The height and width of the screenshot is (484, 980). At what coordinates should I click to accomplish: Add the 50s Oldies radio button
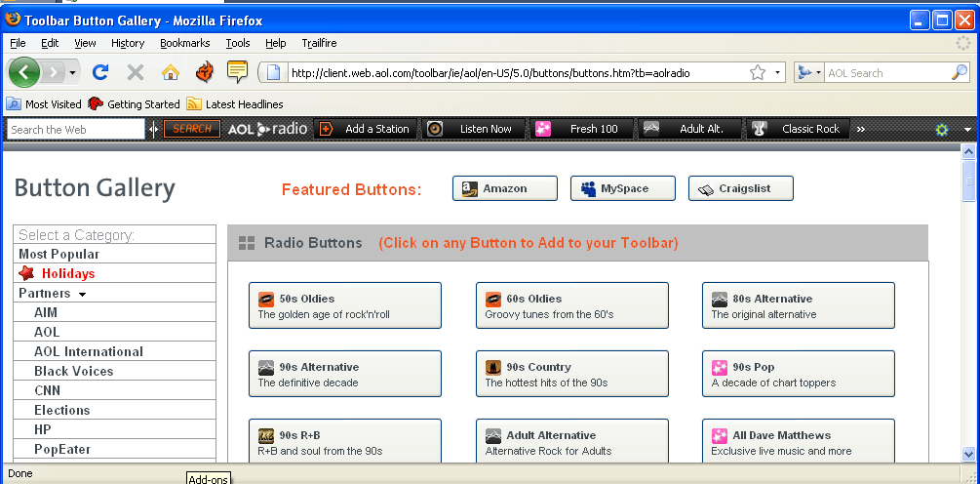pos(345,305)
